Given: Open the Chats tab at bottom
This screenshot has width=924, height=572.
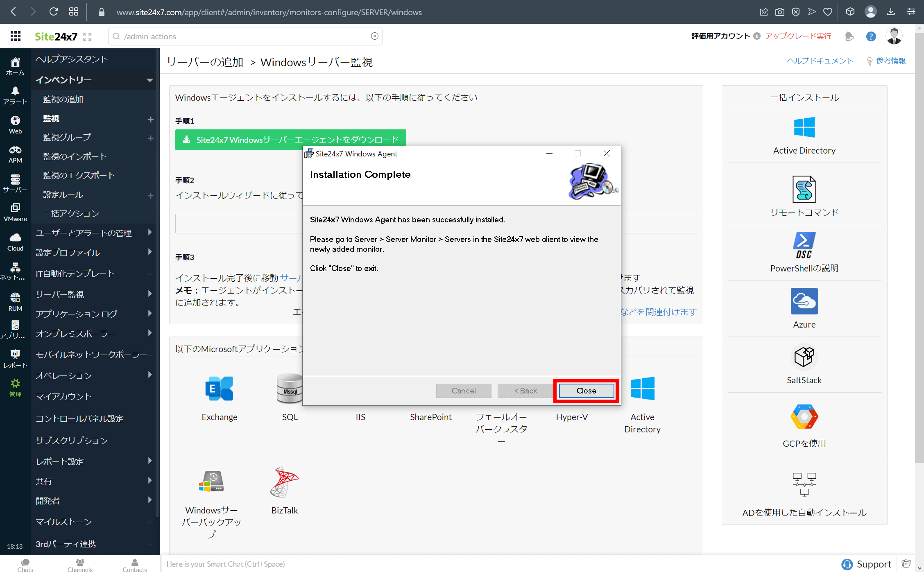Looking at the screenshot, I should click(x=25, y=565).
